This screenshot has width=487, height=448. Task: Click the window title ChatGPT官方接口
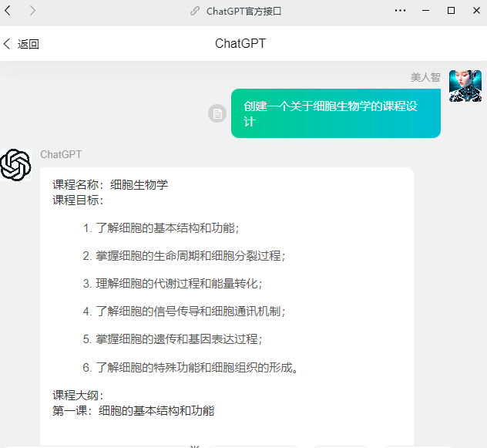pos(243,12)
